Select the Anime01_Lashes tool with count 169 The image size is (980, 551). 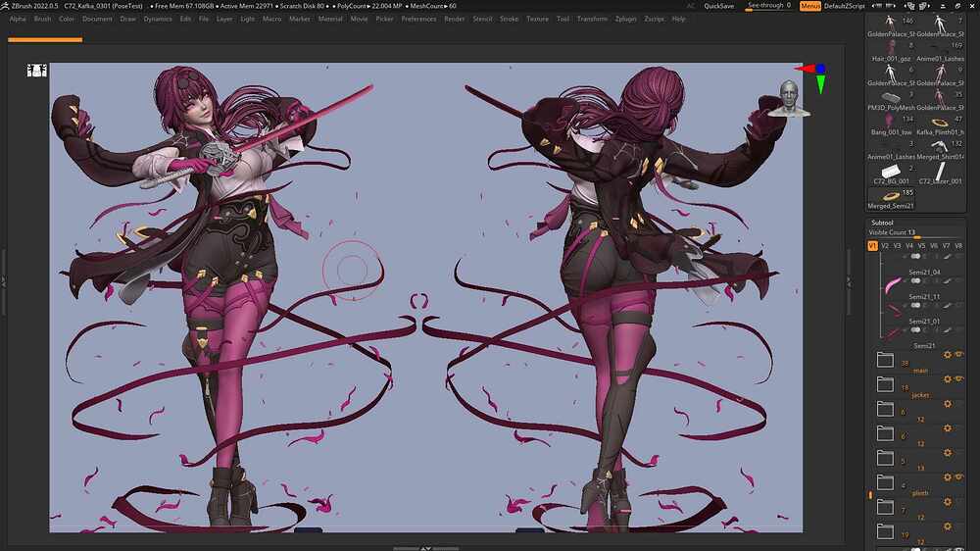coord(940,47)
